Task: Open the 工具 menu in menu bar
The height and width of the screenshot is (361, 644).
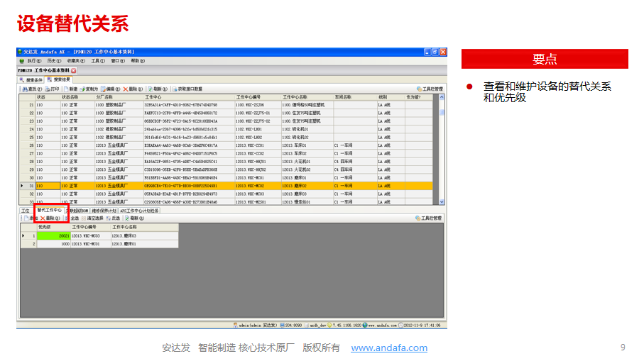Action: pos(97,61)
